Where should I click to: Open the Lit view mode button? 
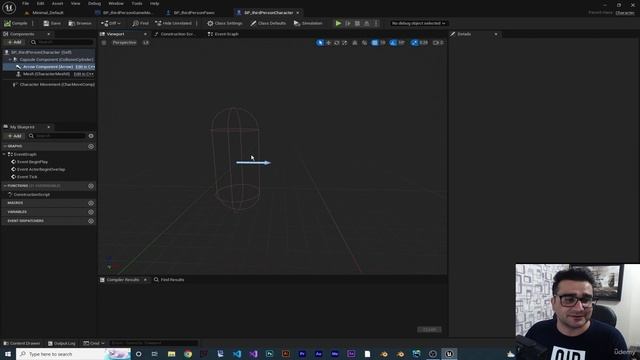pos(146,43)
